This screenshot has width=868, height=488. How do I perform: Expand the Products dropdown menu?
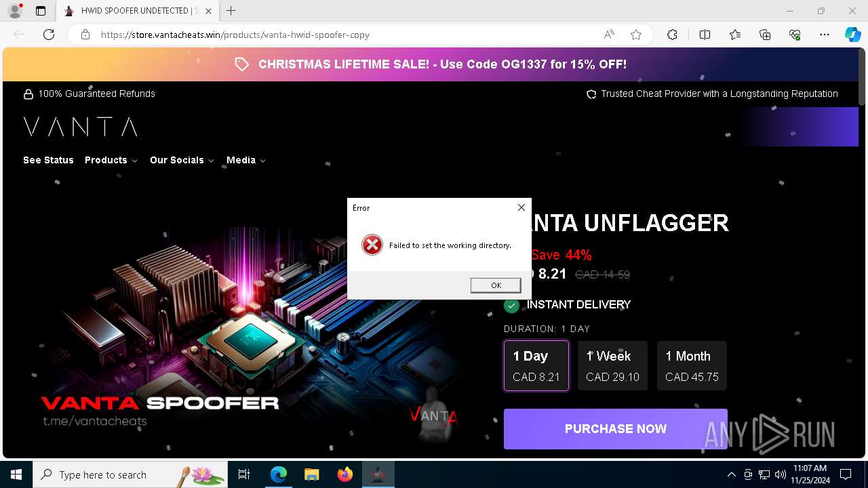(111, 160)
